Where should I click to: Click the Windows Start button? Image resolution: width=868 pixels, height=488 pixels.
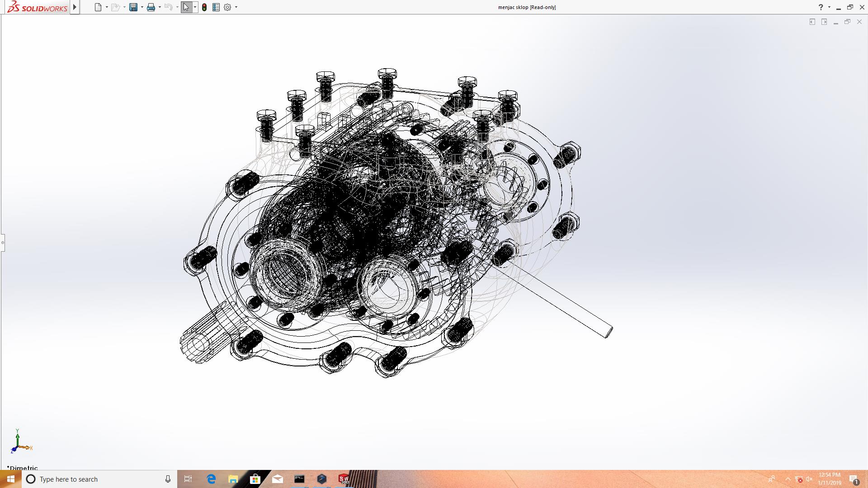tap(10, 479)
